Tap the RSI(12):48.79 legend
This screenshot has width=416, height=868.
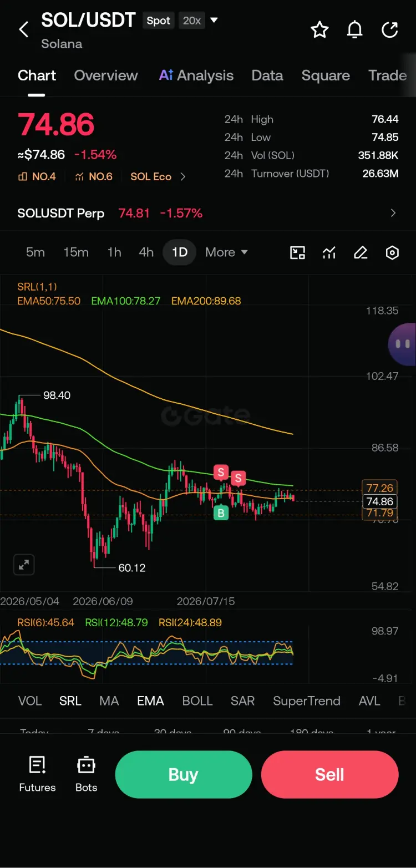[x=116, y=622]
